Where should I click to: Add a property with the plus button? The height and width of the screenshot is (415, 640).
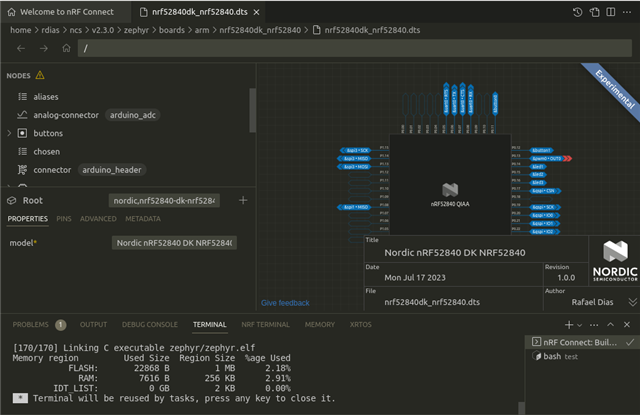(x=243, y=200)
